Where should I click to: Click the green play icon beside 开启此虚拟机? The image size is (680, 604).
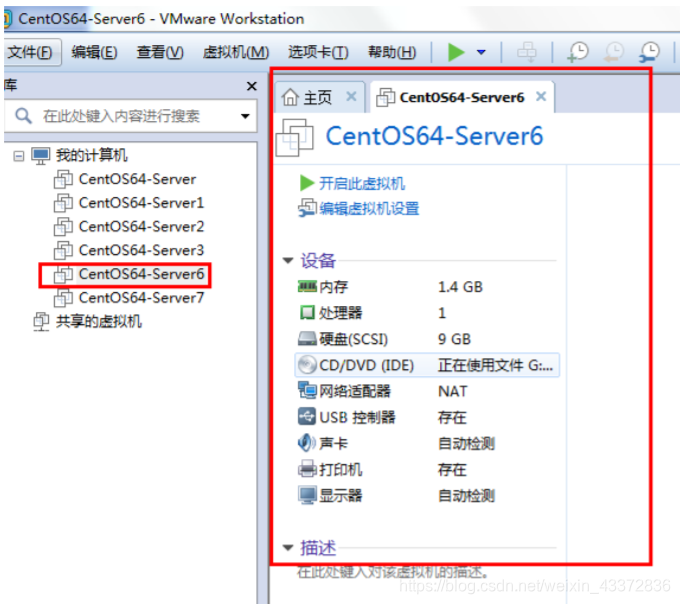[x=307, y=183]
